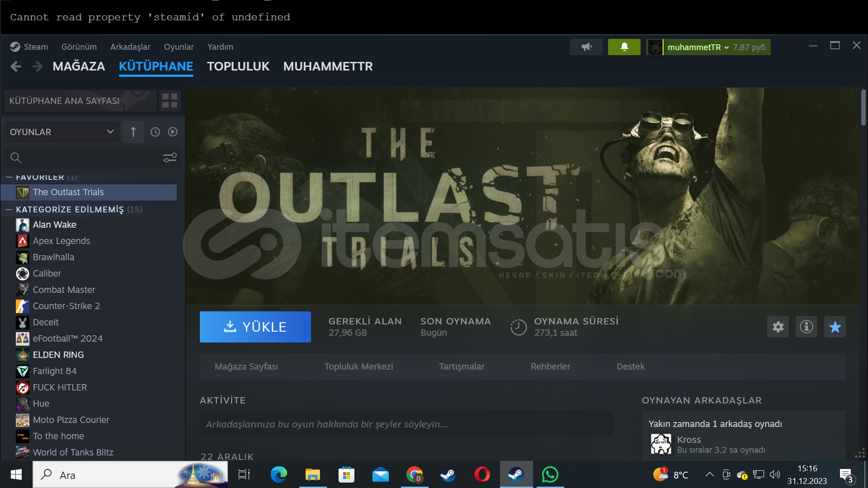Open the announcements megaphone button

[586, 47]
